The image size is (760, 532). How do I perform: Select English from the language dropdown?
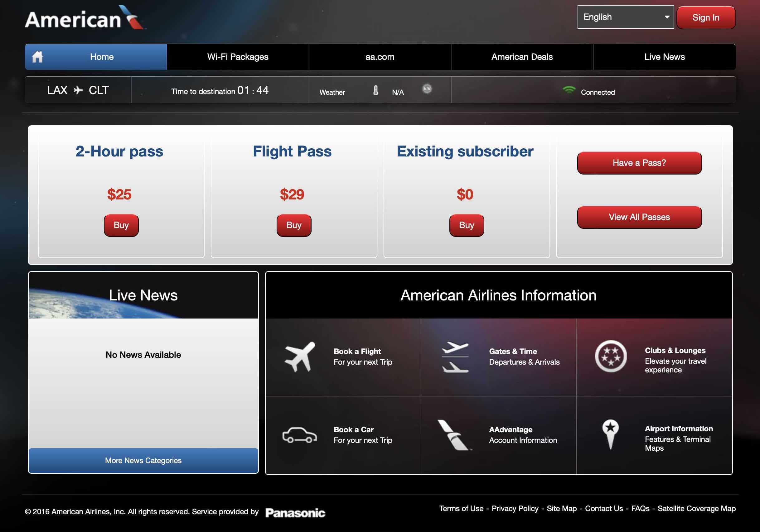click(x=626, y=16)
